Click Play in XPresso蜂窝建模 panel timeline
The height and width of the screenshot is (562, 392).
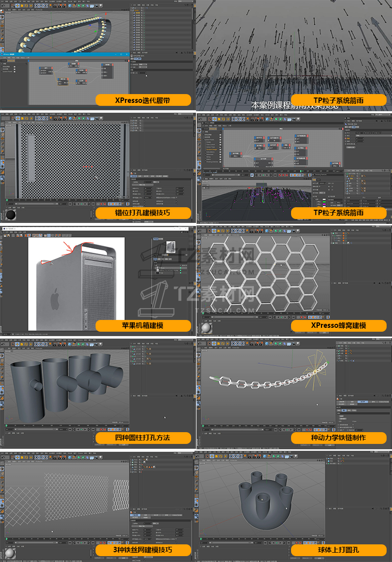pos(282,317)
